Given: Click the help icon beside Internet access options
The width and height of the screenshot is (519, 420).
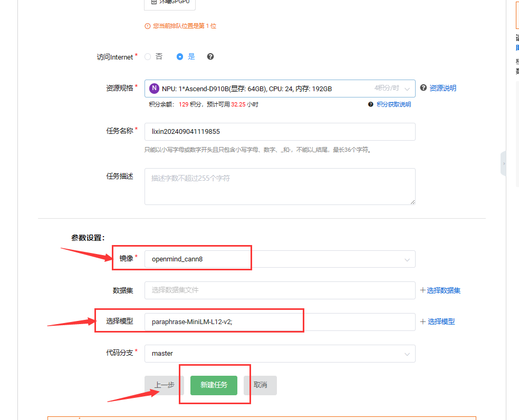Looking at the screenshot, I should click(210, 57).
